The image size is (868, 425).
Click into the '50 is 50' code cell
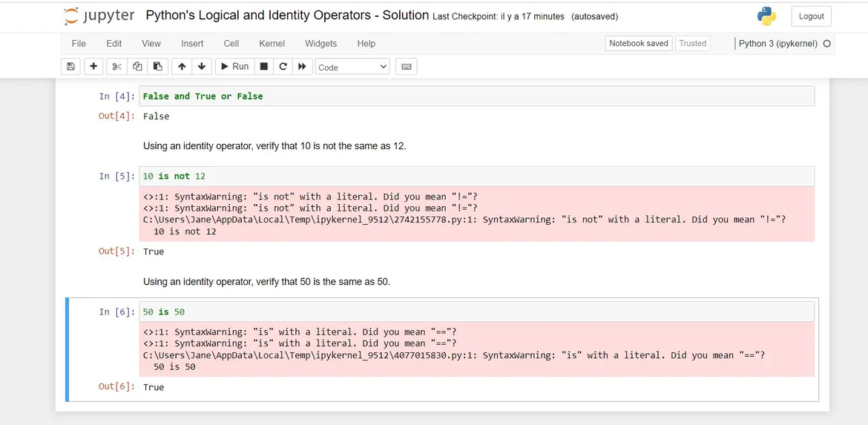475,312
